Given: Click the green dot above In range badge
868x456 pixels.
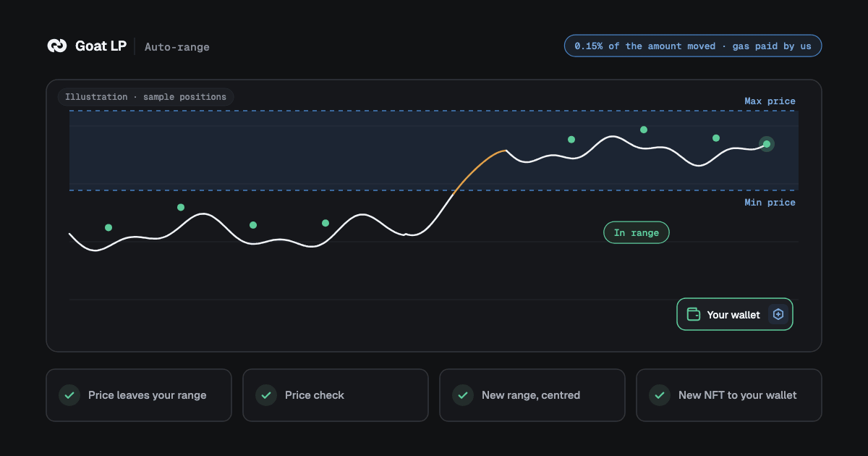Looking at the screenshot, I should pos(644,130).
